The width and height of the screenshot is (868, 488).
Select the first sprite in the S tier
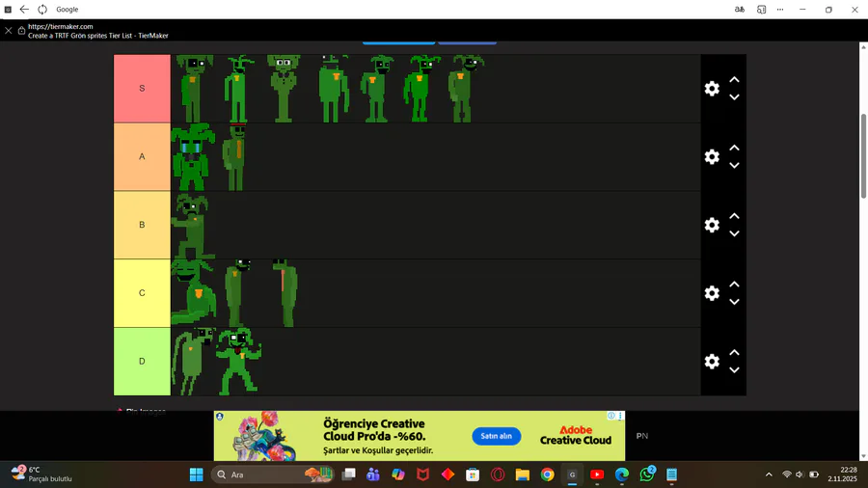[193, 89]
